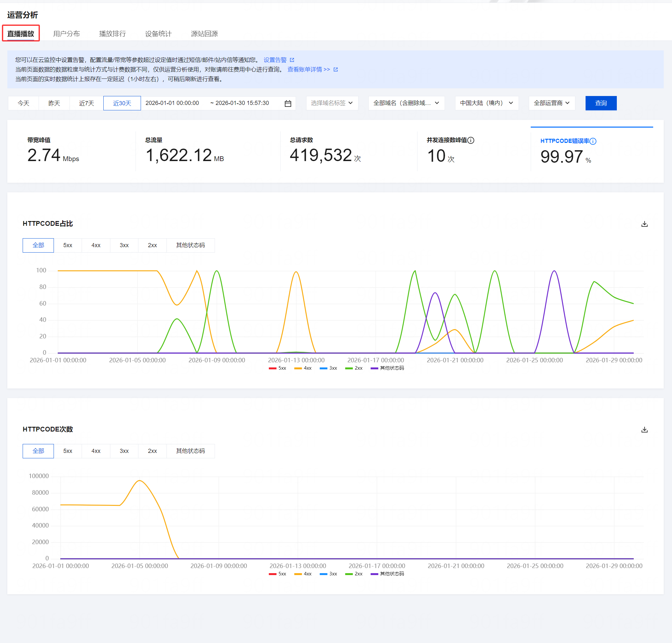Image resolution: width=672 pixels, height=643 pixels.
Task: Click the start date input field
Action: pos(172,103)
